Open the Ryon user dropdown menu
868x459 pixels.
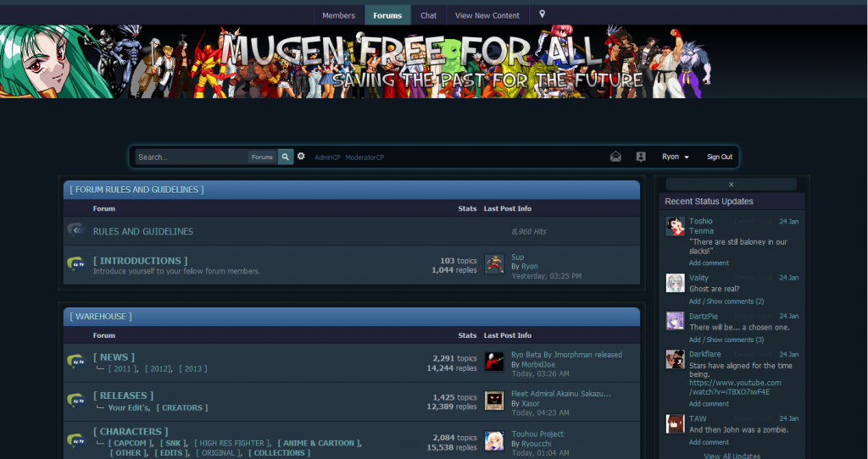tap(676, 157)
